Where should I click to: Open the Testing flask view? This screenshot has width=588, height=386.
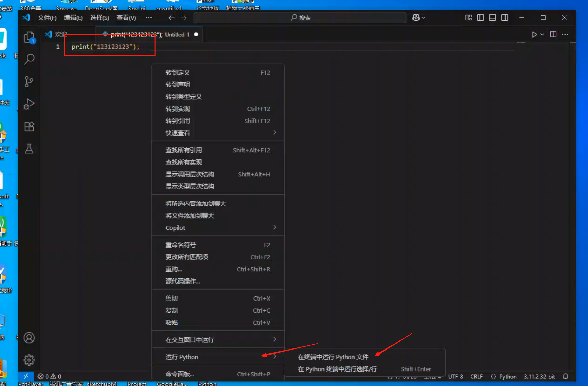[x=29, y=149]
